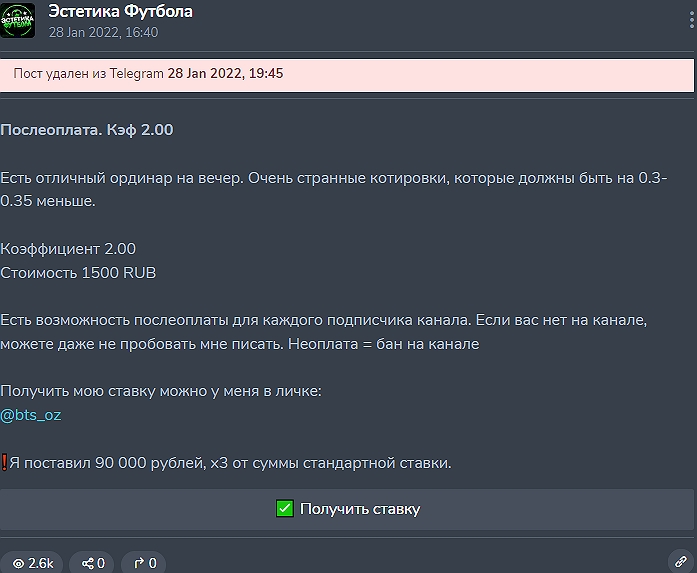Click the shares count 0
Viewport: 697px width, 573px height.
pyautogui.click(x=101, y=563)
